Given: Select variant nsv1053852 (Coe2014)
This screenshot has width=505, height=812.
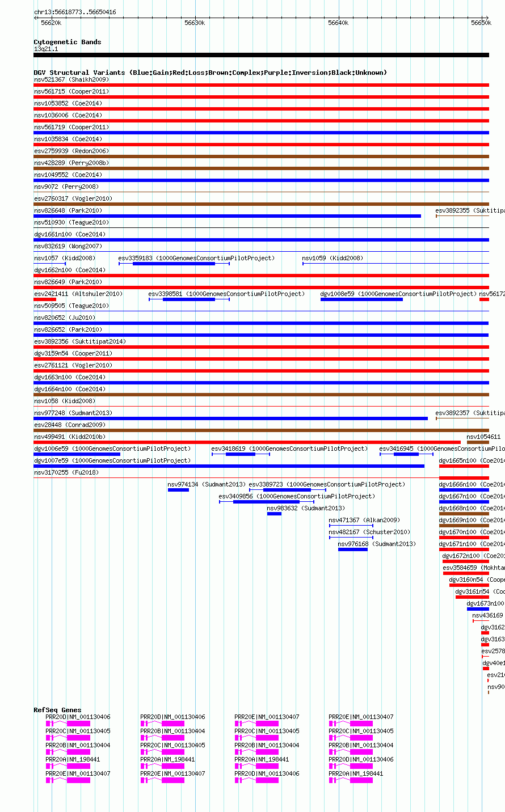Looking at the screenshot, I should point(68,103).
